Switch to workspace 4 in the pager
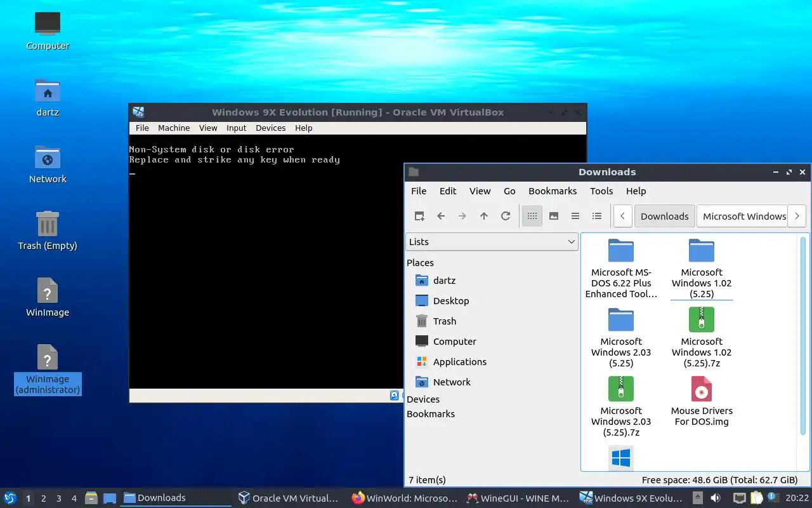 (x=74, y=498)
